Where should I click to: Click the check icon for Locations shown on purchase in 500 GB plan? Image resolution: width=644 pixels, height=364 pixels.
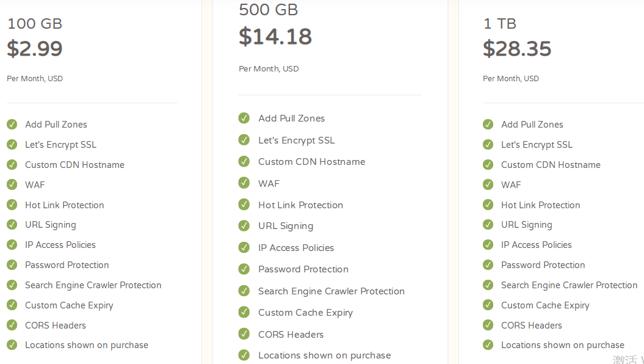click(x=244, y=355)
